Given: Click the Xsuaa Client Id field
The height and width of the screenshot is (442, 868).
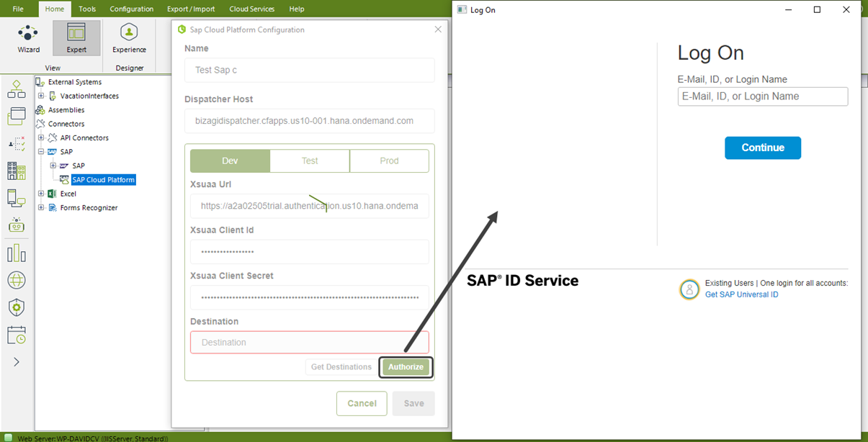Looking at the screenshot, I should (310, 252).
